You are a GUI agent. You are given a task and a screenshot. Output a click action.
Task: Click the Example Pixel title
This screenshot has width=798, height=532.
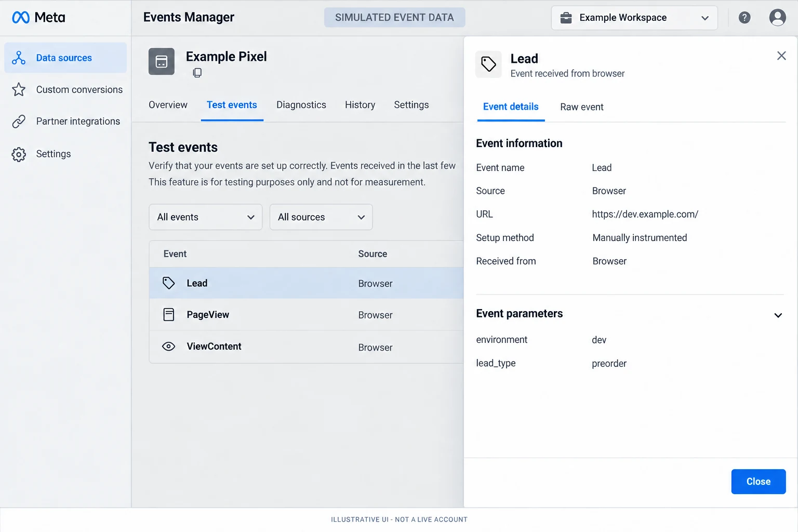click(227, 57)
